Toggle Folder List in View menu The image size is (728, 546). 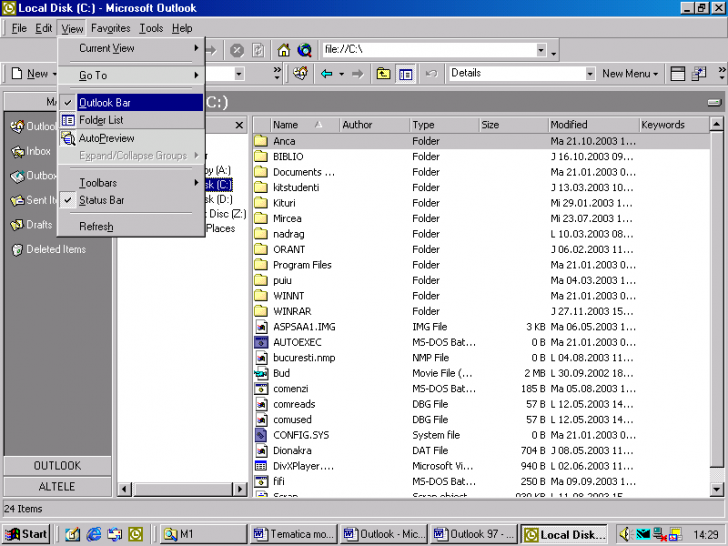[x=131, y=120]
